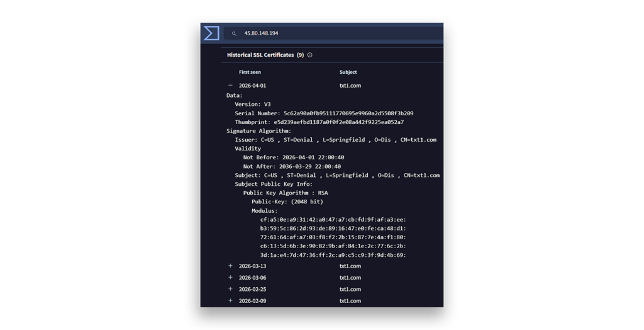
Task: Click the Historical SSL Certificates heading
Action: point(265,55)
